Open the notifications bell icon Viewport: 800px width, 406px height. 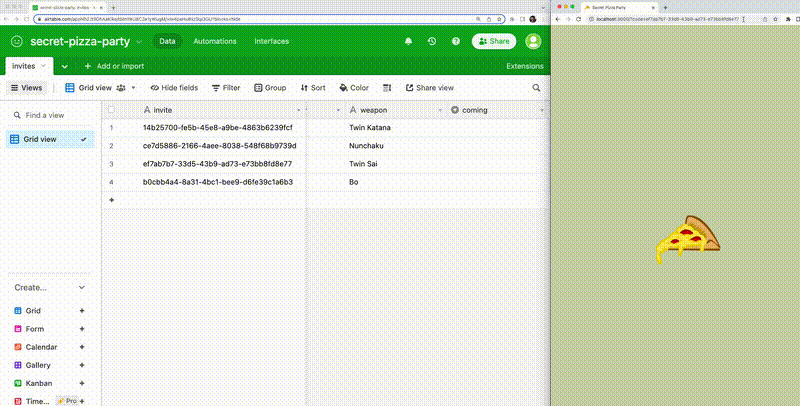coord(408,41)
